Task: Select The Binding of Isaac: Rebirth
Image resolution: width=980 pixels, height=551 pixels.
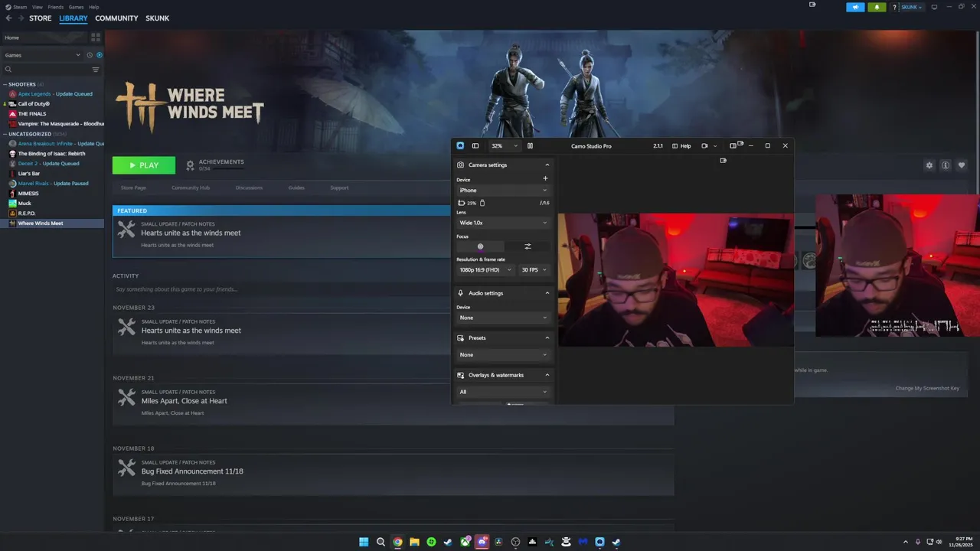Action: click(52, 154)
